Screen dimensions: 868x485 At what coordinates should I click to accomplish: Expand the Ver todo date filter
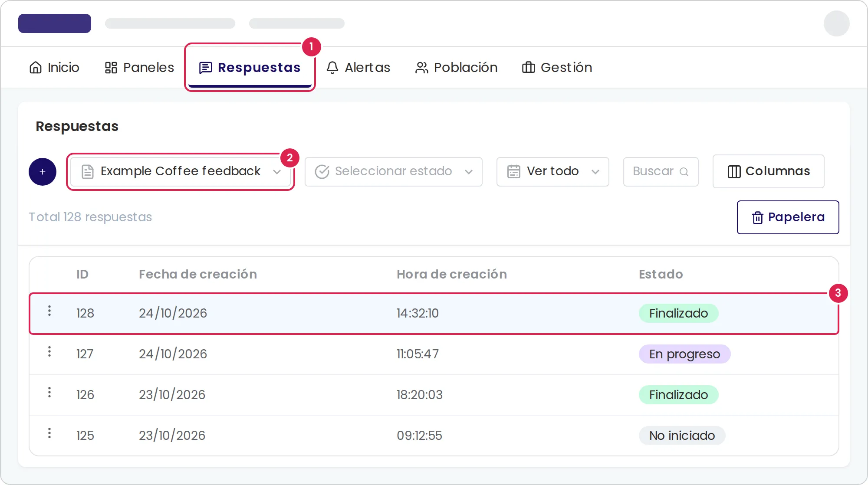553,172
